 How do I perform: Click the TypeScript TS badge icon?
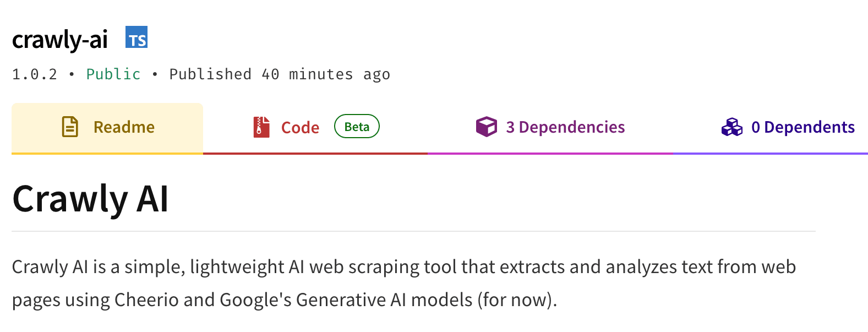point(137,37)
